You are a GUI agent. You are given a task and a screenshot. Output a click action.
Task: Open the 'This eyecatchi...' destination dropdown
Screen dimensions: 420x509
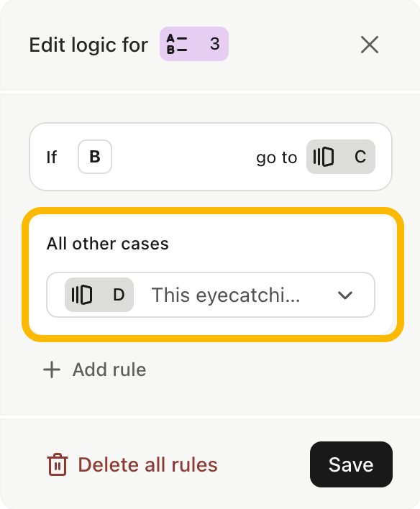pyautogui.click(x=211, y=295)
